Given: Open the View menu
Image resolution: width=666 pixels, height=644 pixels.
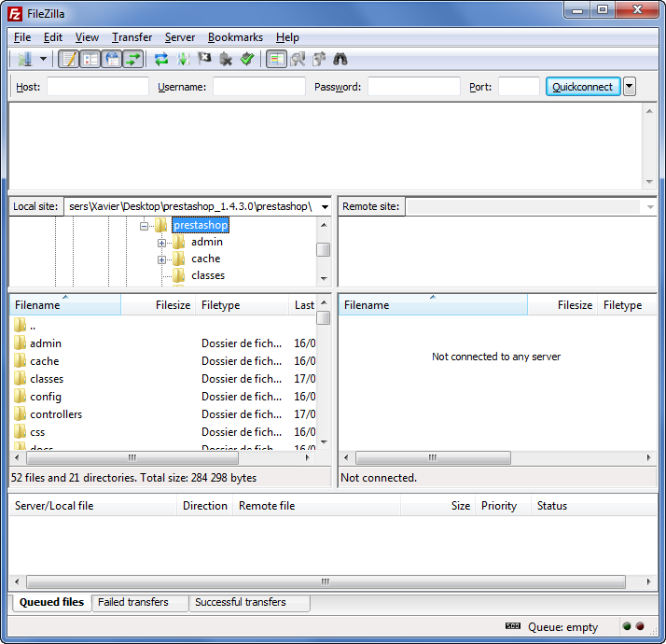Looking at the screenshot, I should tap(87, 37).
